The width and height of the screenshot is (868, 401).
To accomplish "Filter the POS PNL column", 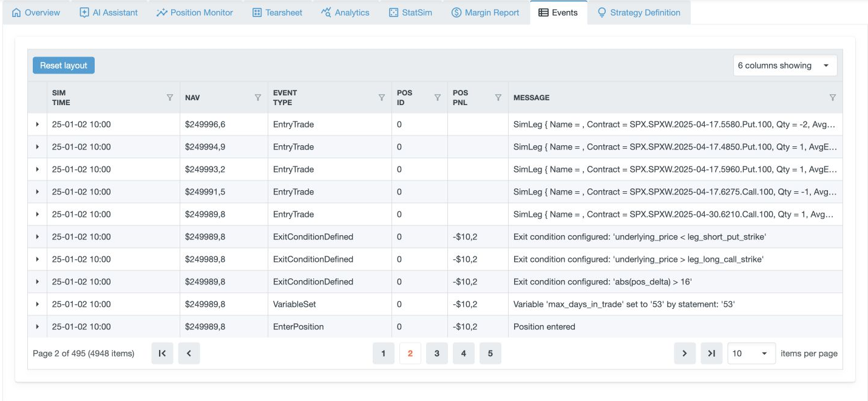I will [498, 97].
